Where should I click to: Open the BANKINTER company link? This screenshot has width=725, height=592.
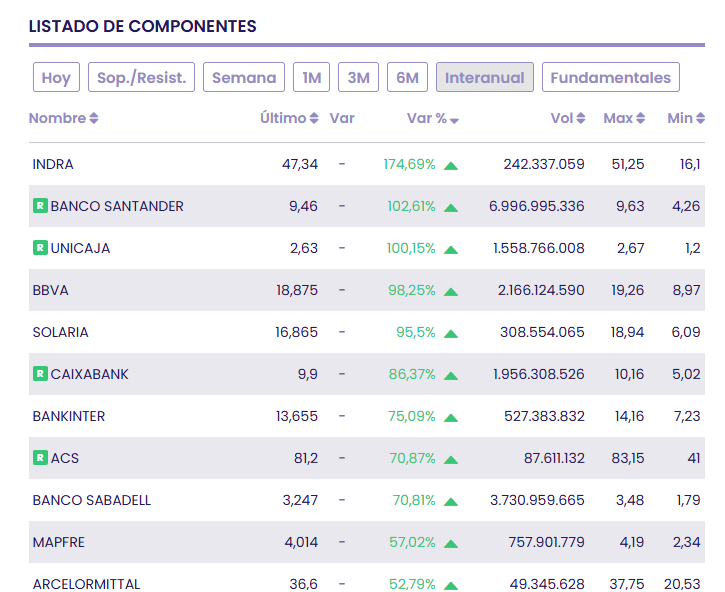coord(69,416)
